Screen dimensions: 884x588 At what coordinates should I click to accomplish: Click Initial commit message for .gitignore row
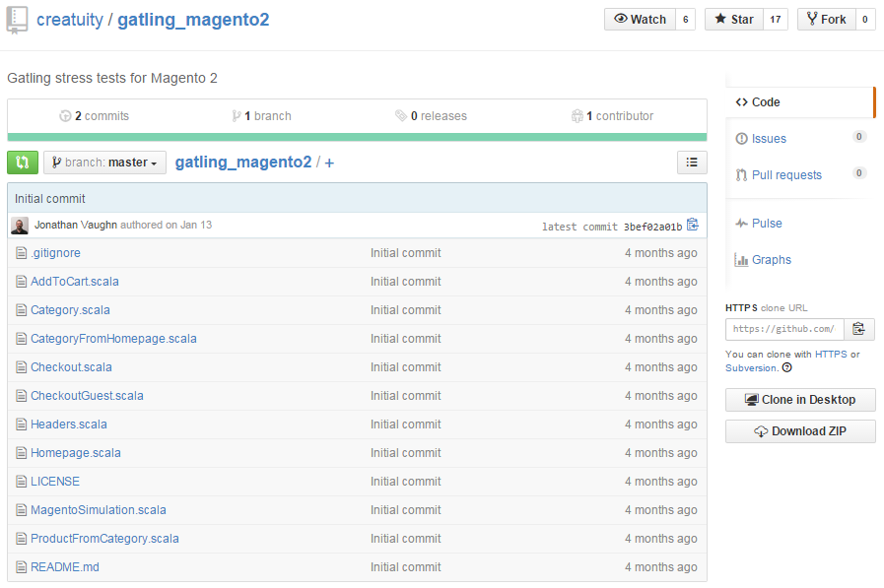click(x=405, y=253)
